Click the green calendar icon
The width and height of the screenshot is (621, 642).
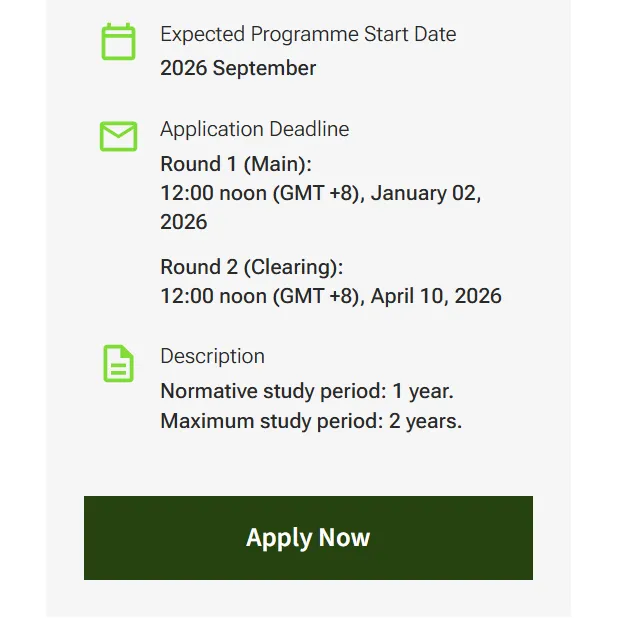[118, 42]
